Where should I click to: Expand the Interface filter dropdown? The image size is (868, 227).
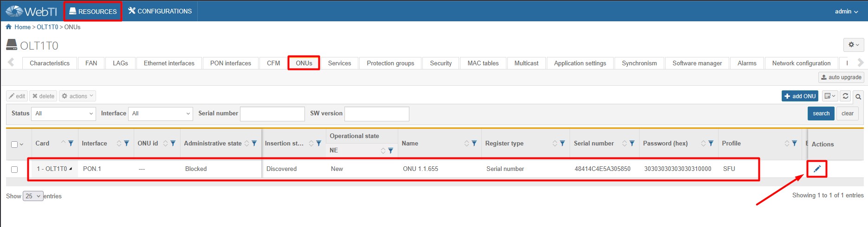pos(160,113)
